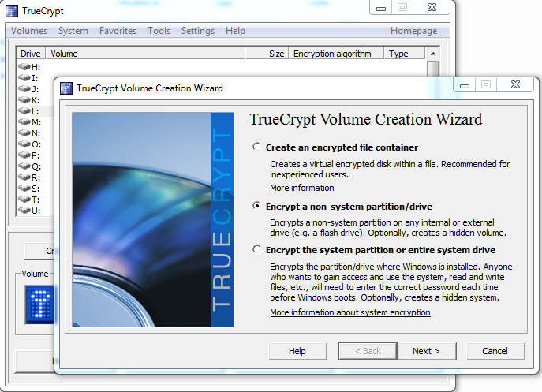Viewport: 542px width, 392px height.
Task: Open the Homepage menu item
Action: click(413, 31)
